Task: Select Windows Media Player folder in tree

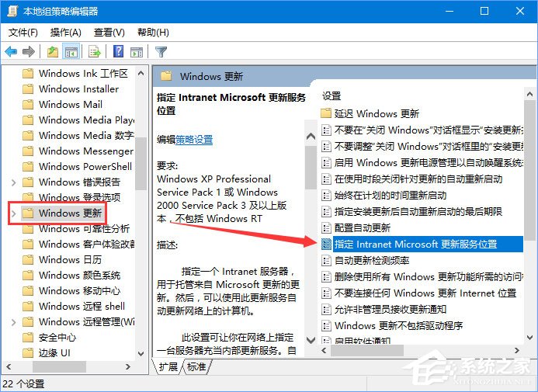Action: (86, 120)
